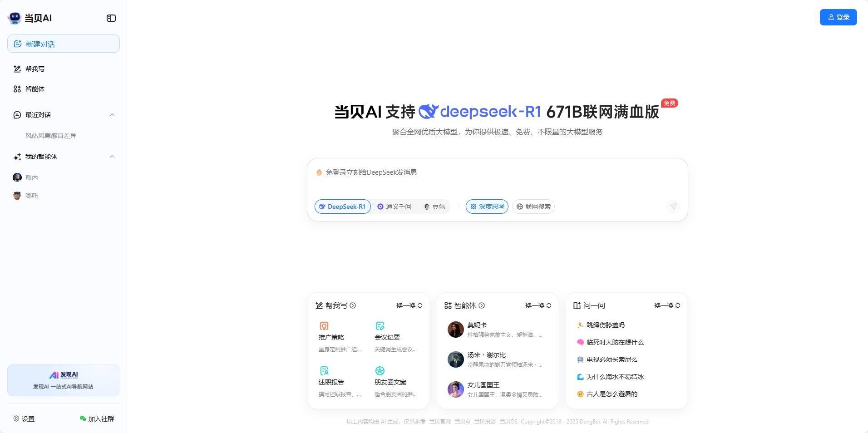This screenshot has height=433, width=868.
Task: Open 设置 in the sidebar footer
Action: (x=24, y=419)
